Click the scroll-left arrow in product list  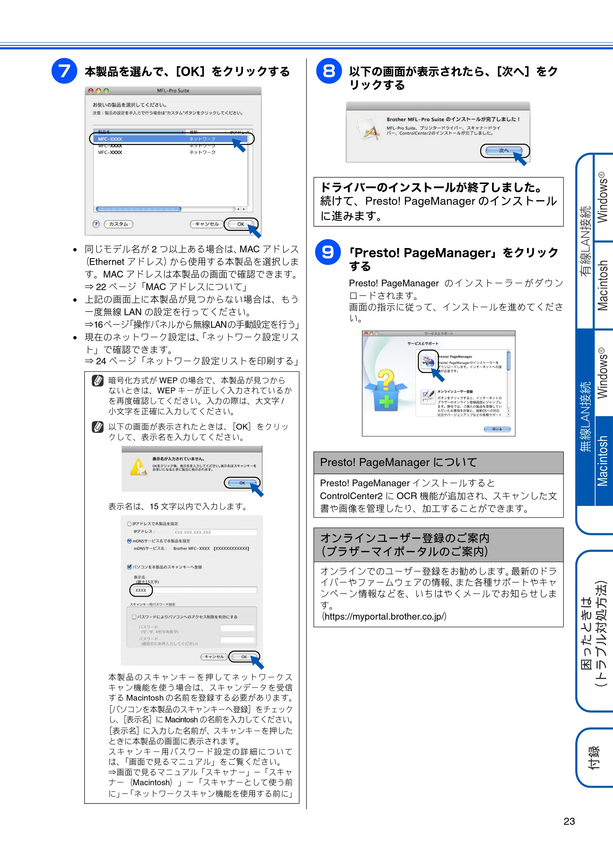(x=238, y=209)
